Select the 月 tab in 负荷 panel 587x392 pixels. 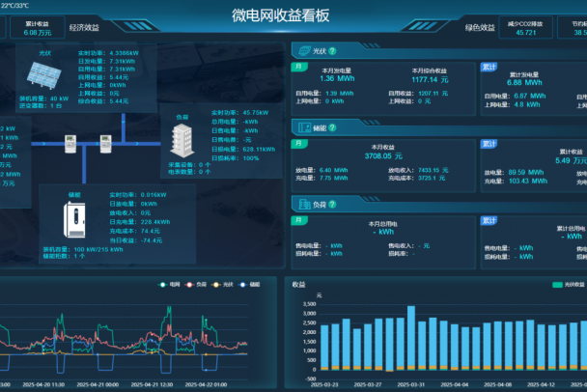coord(299,220)
